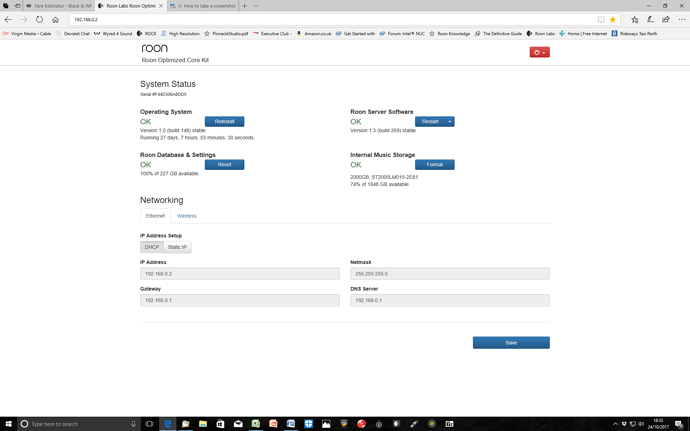Open Rideways Taxi Perth bookmark

634,33
